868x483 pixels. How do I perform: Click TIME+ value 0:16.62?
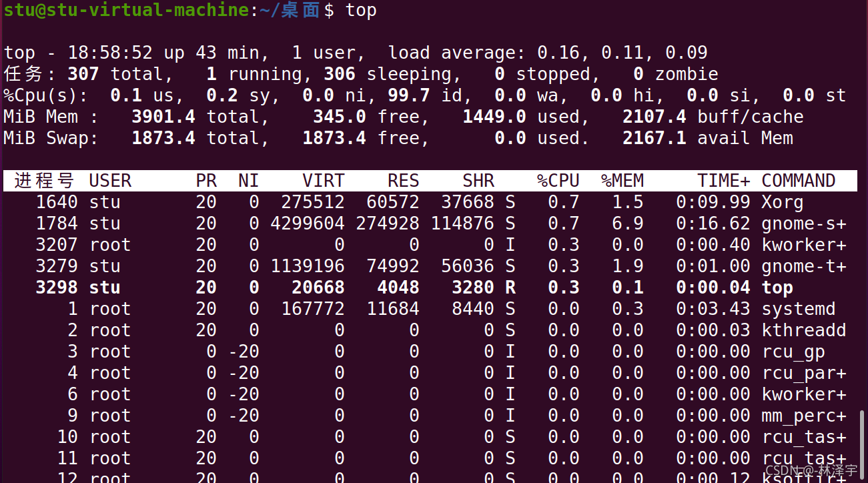point(713,223)
